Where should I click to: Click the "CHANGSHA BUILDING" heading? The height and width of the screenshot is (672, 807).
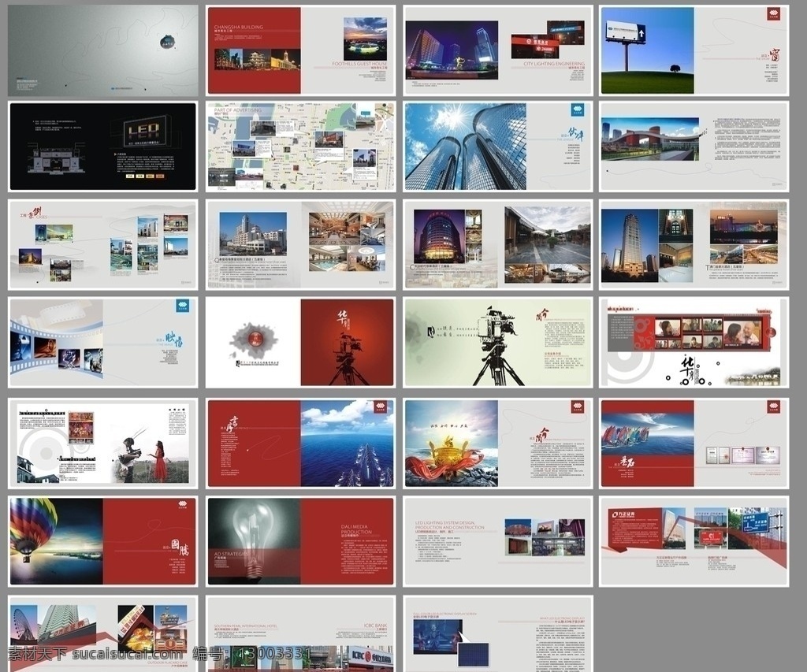[238, 27]
